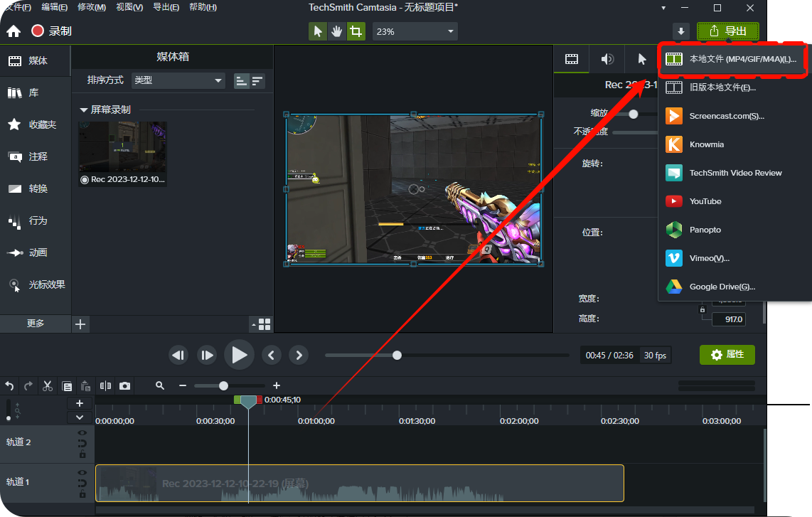Export to Screencast.com

point(734,116)
